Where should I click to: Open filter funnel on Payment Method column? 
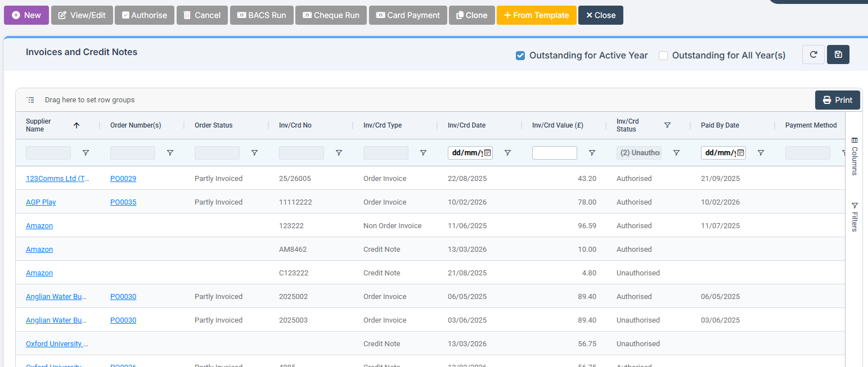coord(844,152)
